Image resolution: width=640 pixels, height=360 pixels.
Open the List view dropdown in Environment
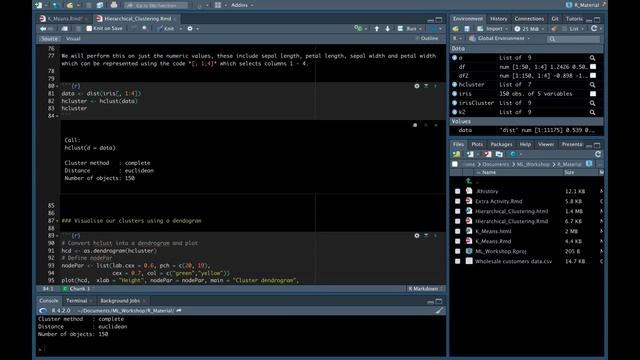click(575, 29)
